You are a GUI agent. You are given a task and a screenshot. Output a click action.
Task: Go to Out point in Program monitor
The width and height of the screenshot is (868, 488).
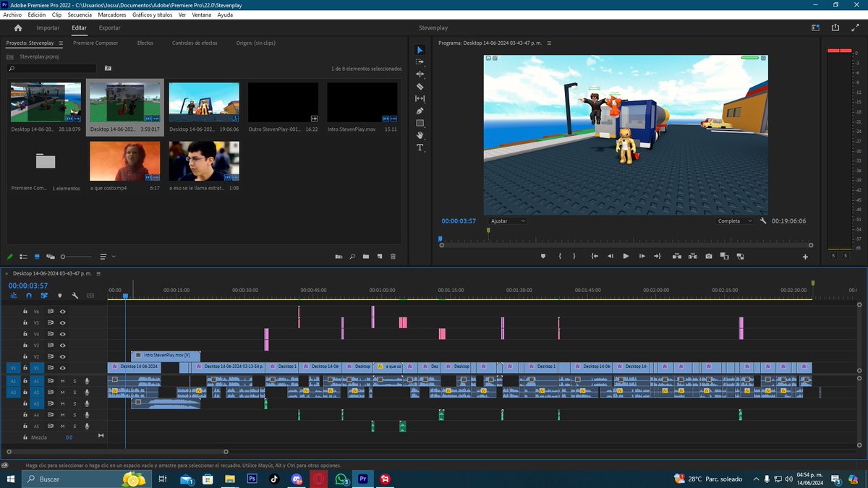click(x=657, y=256)
